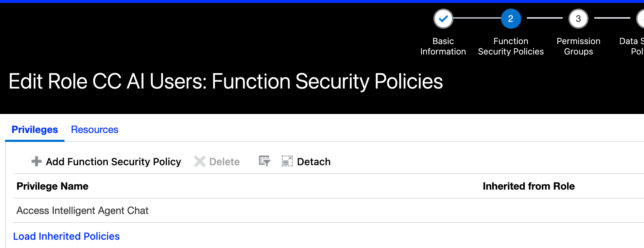Go to the Basic Information step label

[x=443, y=46]
